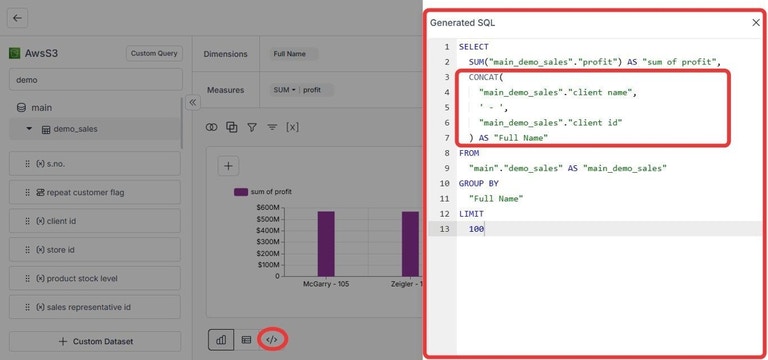The image size is (768, 360).
Task: Grab the client id drag handle
Action: [27, 221]
